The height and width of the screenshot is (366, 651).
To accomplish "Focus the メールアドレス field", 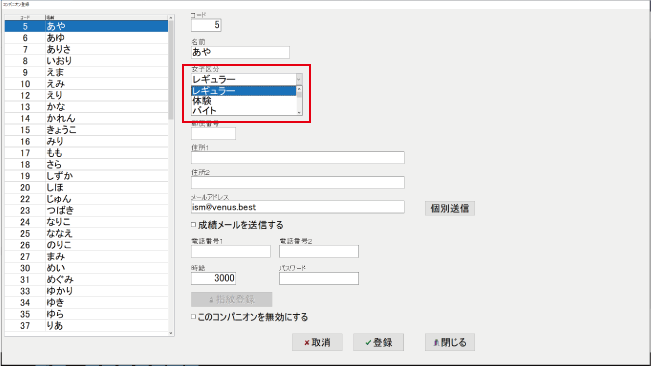I will pos(298,207).
